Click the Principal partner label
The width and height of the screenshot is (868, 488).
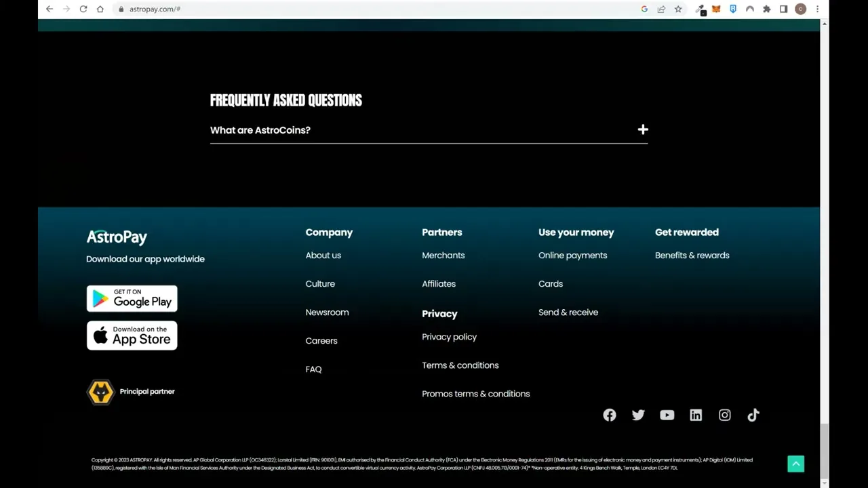(x=147, y=392)
